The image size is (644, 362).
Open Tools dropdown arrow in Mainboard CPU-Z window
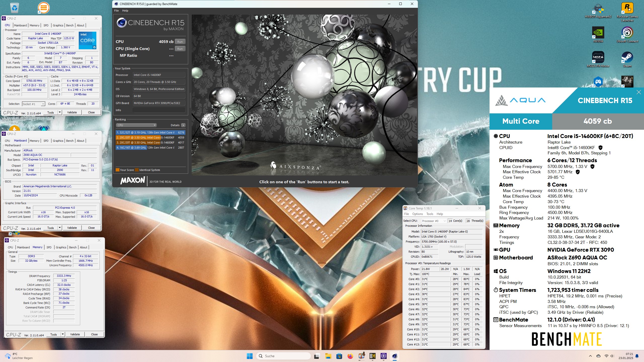pyautogui.click(x=60, y=228)
